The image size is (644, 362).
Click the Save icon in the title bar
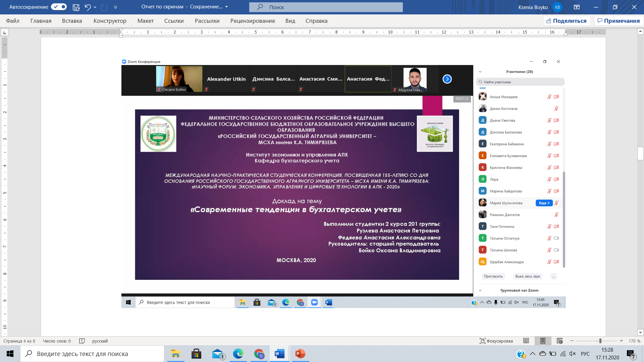point(76,7)
